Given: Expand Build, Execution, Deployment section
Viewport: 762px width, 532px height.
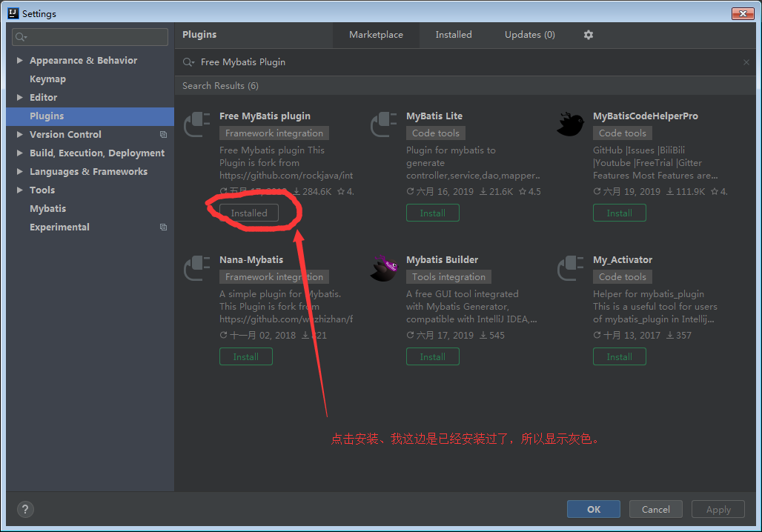Looking at the screenshot, I should coord(19,153).
